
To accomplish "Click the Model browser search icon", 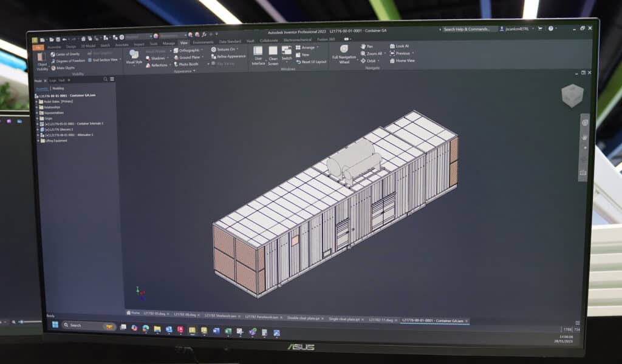I will [106, 79].
